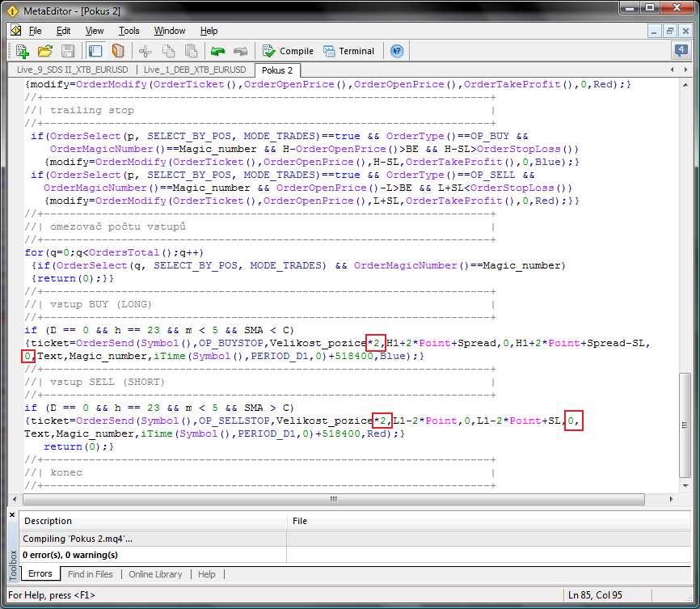Click the vertical scrollbar thumb
Viewport: 700px width, 609px height.
pyautogui.click(x=685, y=425)
